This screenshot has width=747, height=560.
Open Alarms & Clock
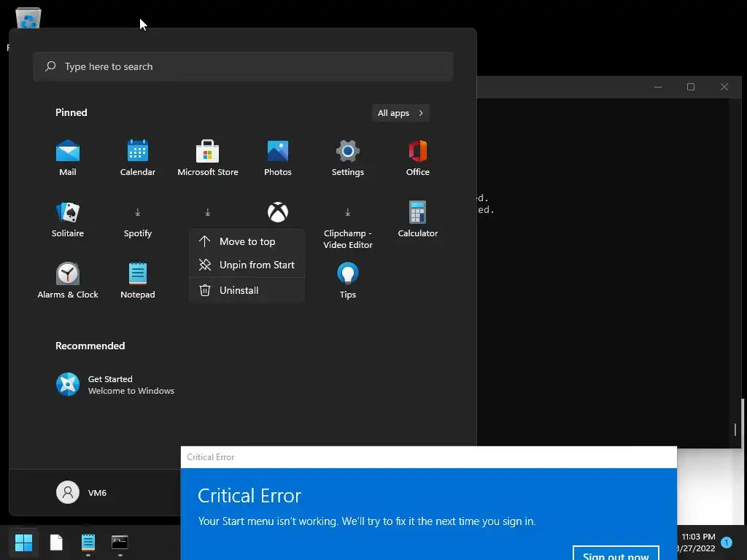click(x=68, y=281)
